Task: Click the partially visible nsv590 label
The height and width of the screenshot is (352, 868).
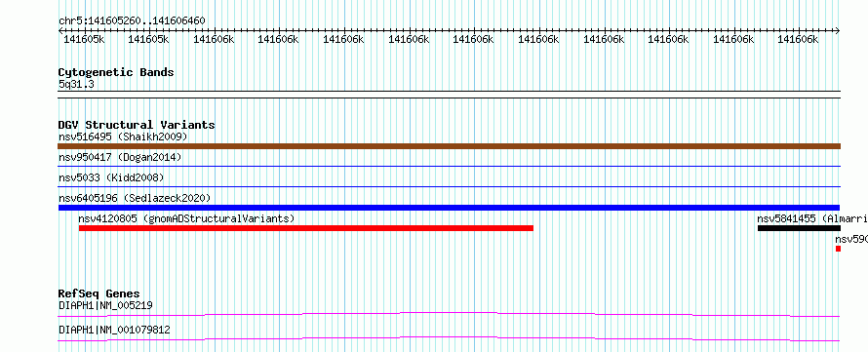Action: (851, 239)
